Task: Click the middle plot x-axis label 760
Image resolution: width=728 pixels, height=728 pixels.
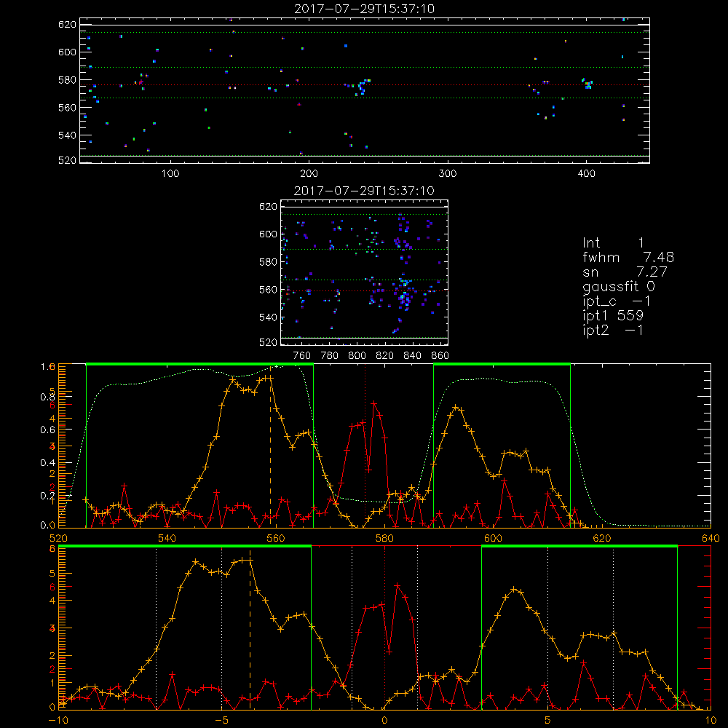Action: tap(302, 356)
